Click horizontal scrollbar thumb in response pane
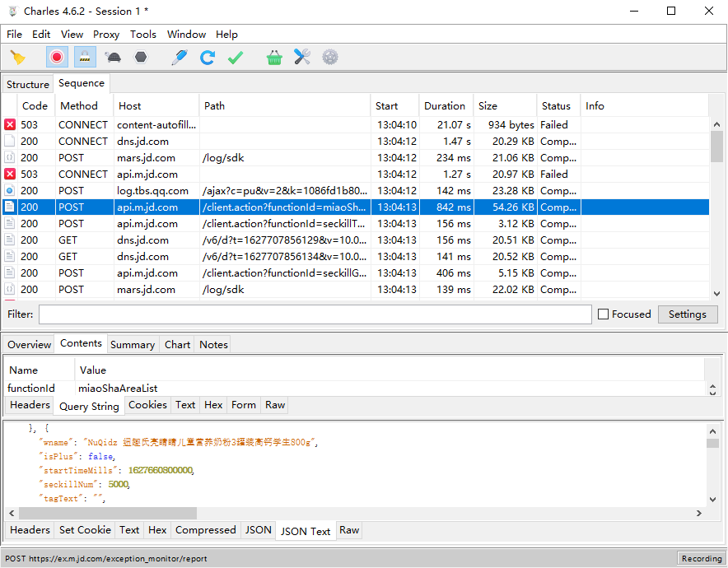The width and height of the screenshot is (728, 568). [108, 513]
